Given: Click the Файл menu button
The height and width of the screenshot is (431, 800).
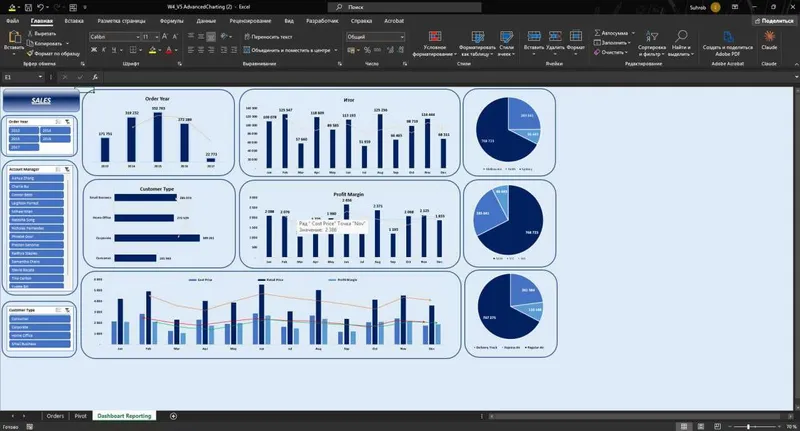Looking at the screenshot, I should tap(12, 21).
